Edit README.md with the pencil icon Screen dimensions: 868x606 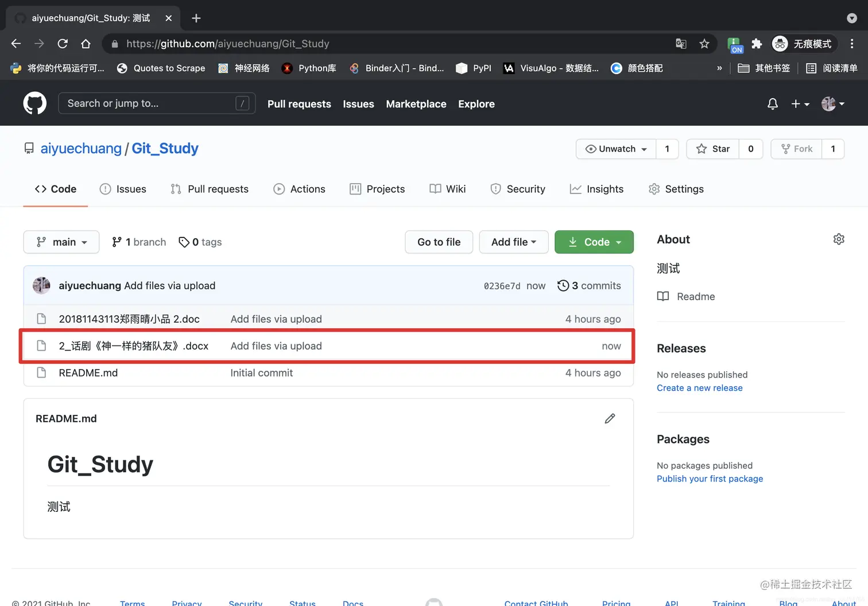click(x=610, y=419)
